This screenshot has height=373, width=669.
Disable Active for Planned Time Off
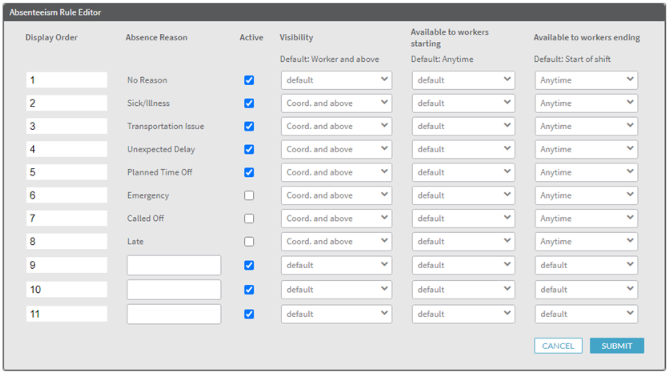point(249,172)
